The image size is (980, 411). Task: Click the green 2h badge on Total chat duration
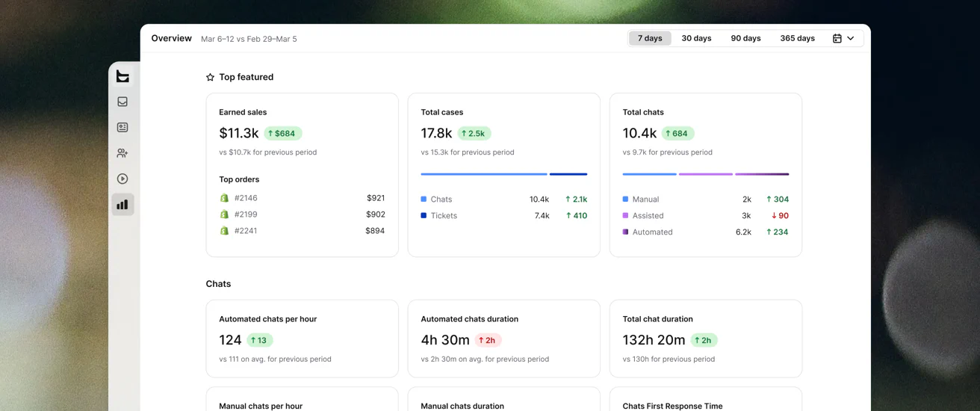[704, 341]
